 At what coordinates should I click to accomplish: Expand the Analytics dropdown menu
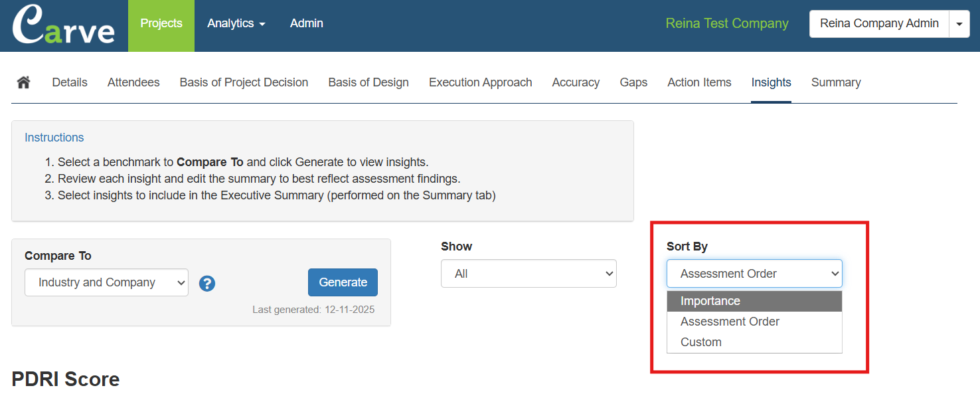click(236, 23)
